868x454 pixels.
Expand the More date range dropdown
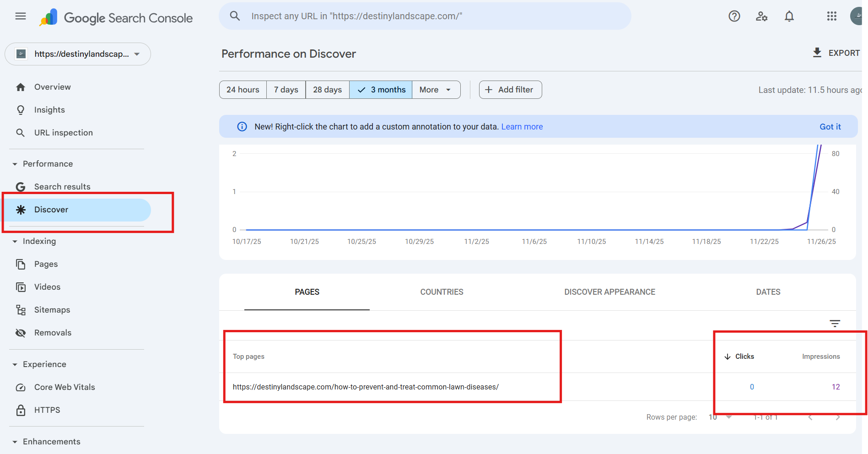435,90
